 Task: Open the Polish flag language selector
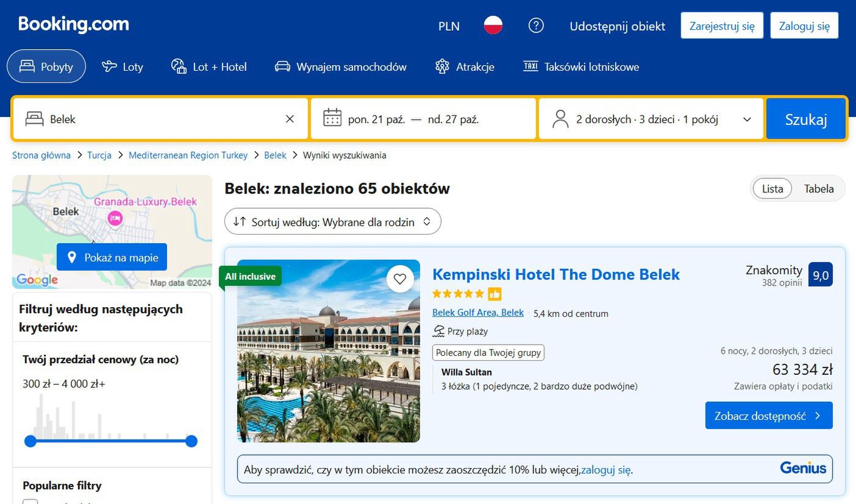tap(493, 26)
